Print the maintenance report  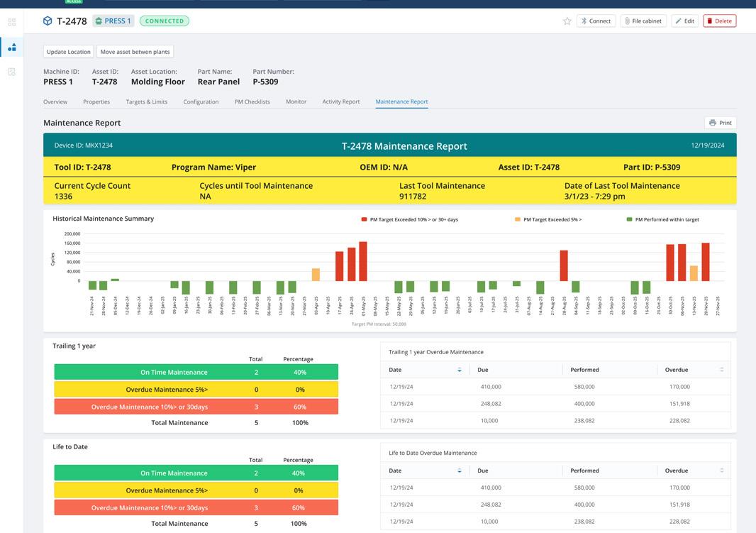pos(720,123)
